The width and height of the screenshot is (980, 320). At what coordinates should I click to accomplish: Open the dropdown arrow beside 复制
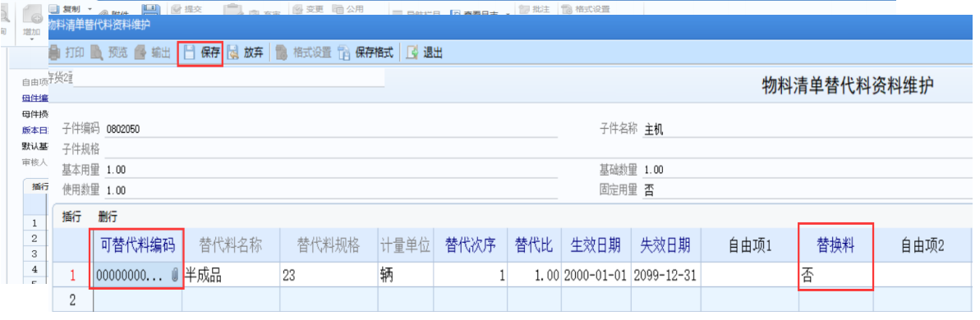point(90,9)
